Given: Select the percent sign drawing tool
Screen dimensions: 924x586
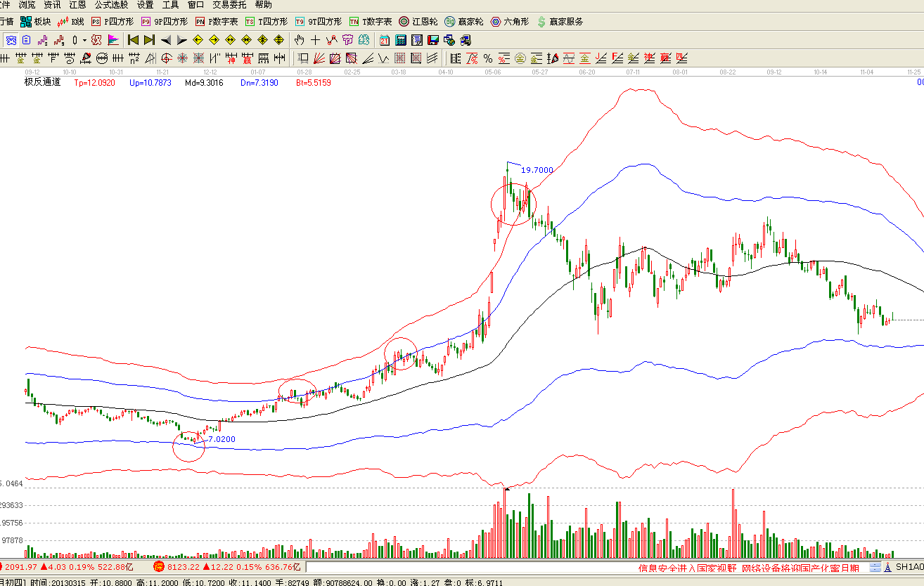Looking at the screenshot, I should 487,58.
